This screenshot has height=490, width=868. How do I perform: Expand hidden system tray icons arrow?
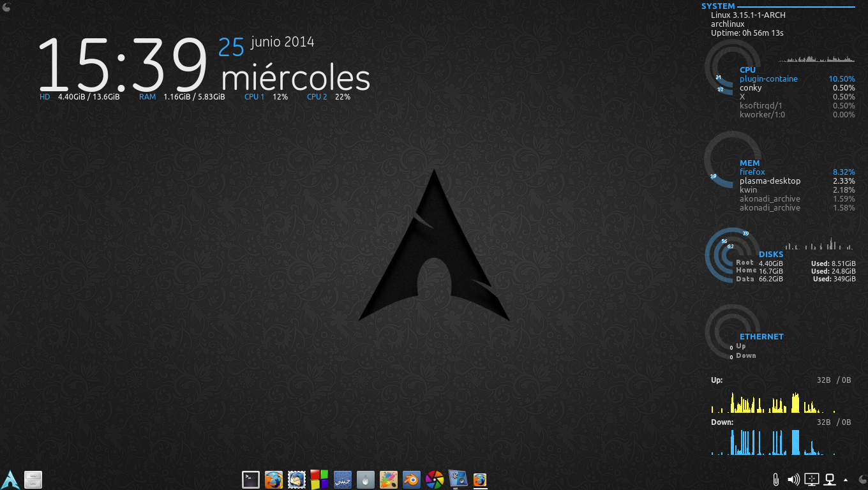(x=846, y=479)
